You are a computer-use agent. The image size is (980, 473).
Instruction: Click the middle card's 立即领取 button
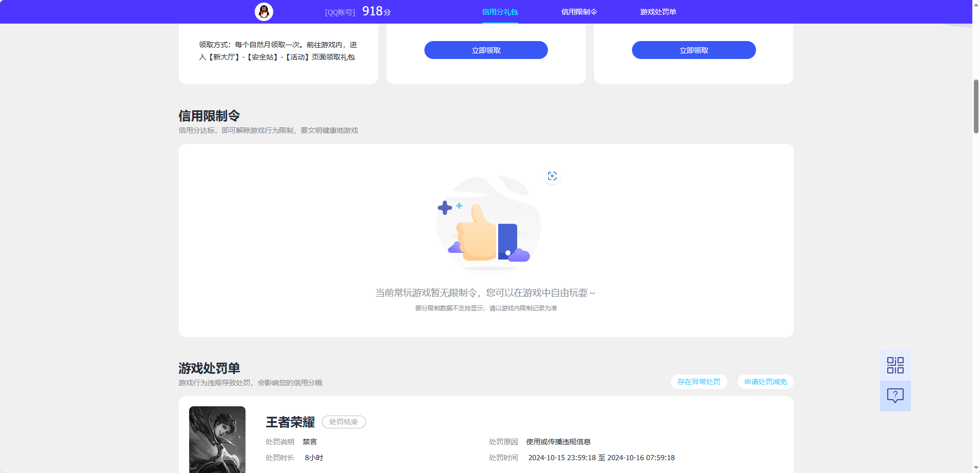pyautogui.click(x=486, y=50)
